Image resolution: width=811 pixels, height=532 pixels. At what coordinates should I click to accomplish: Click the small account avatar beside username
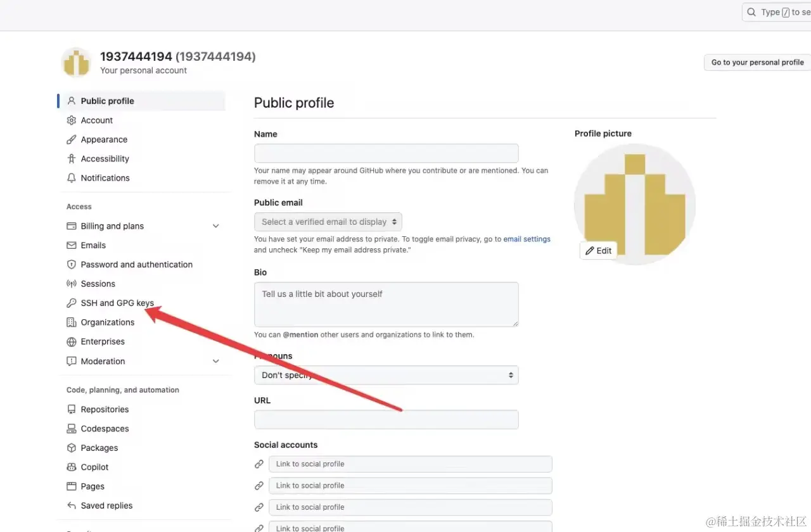tap(77, 63)
